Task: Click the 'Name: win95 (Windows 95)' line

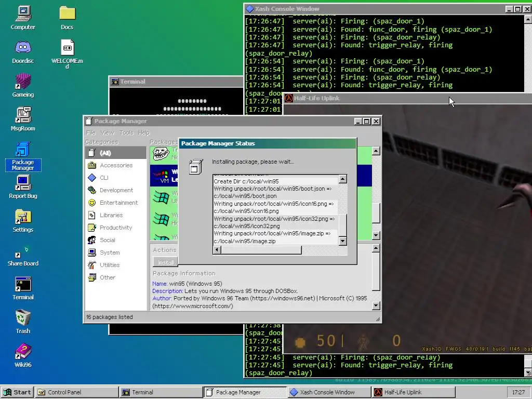Action: 187,284
